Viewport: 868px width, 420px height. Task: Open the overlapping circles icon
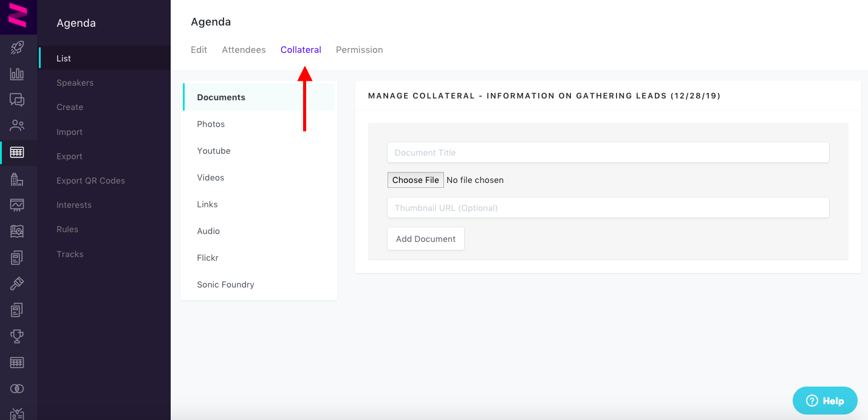(x=17, y=388)
